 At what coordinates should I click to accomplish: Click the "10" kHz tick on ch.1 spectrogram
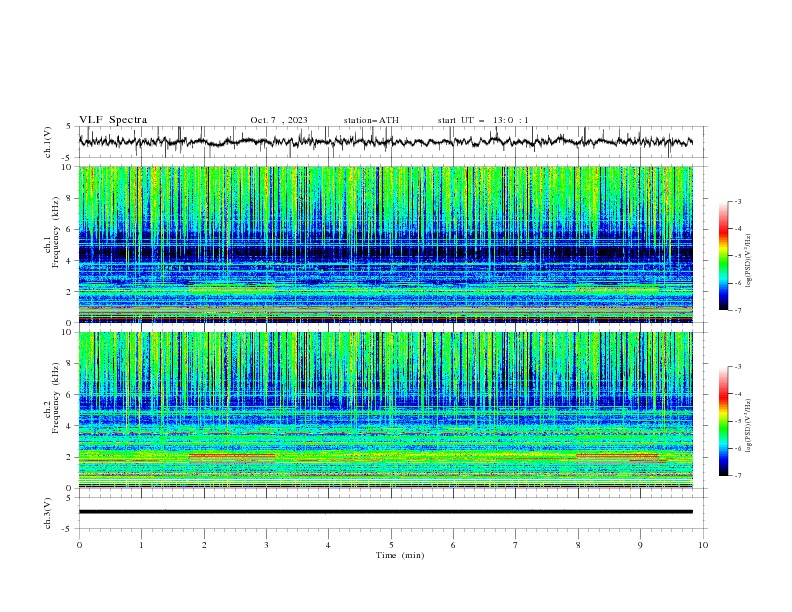(x=67, y=167)
